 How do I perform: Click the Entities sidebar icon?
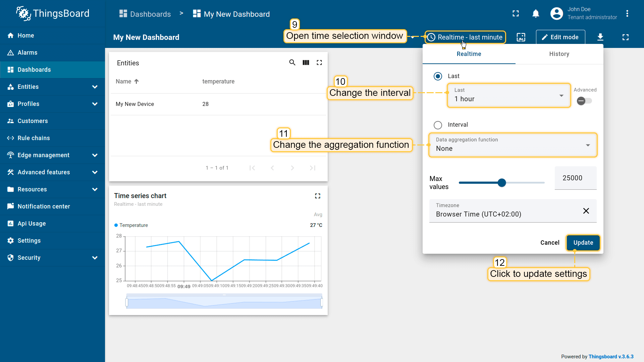point(10,87)
